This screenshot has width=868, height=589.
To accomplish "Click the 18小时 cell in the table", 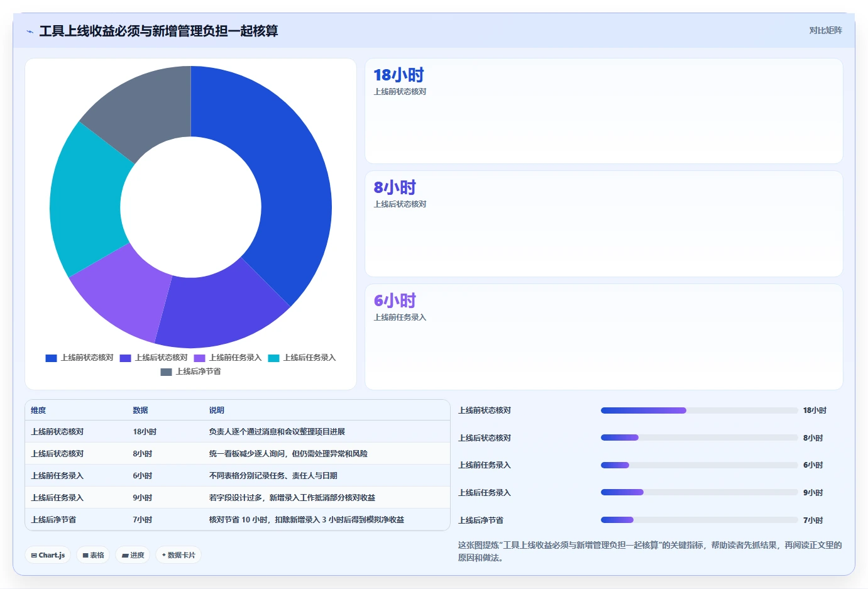I will pos(145,432).
